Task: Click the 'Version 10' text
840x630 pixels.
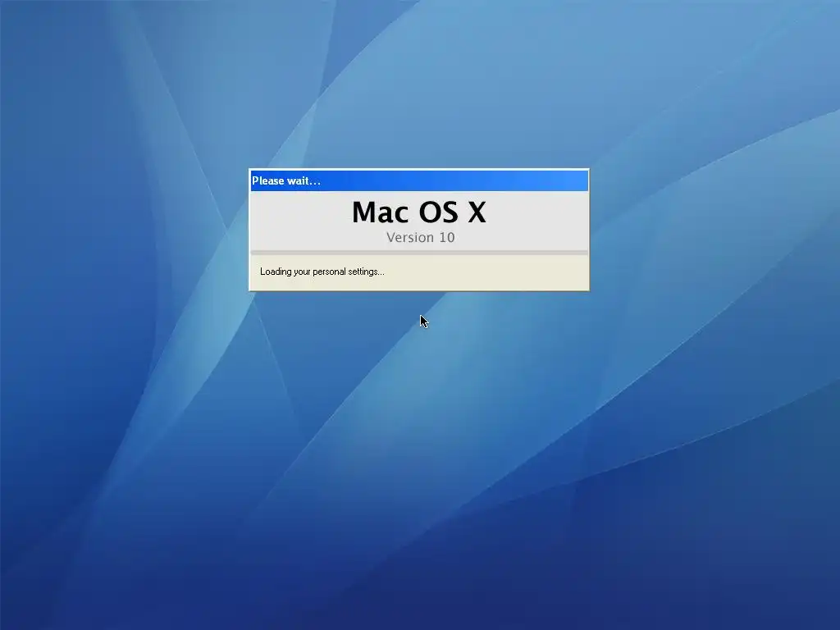Action: [421, 237]
